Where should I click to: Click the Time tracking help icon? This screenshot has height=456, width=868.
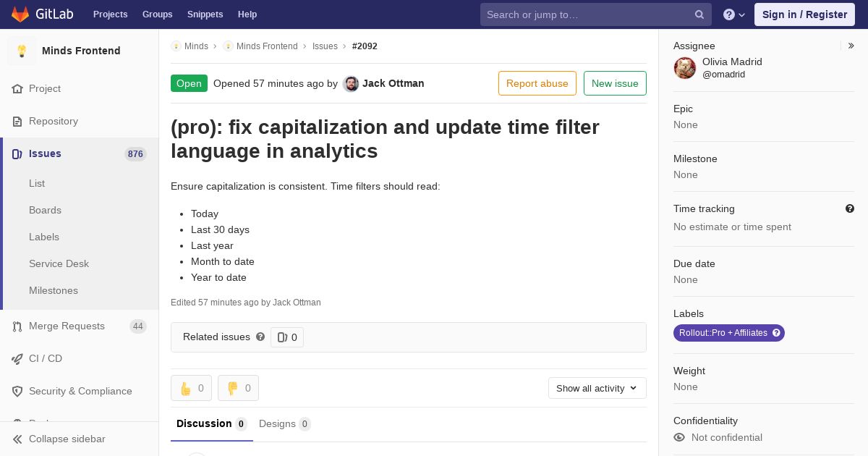pyautogui.click(x=850, y=208)
